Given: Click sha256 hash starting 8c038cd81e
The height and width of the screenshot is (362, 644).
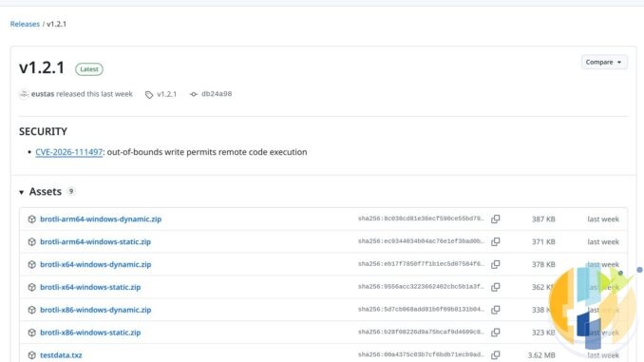Looking at the screenshot, I should coord(421,219).
